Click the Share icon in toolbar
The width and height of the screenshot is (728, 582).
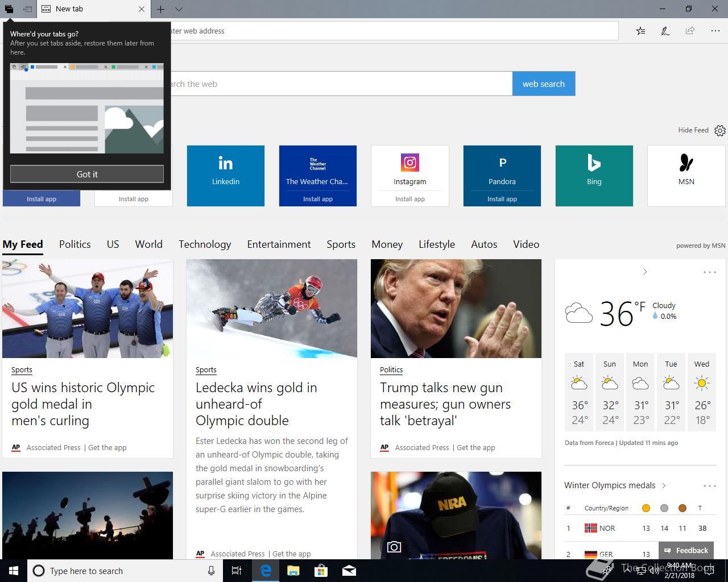click(x=690, y=31)
